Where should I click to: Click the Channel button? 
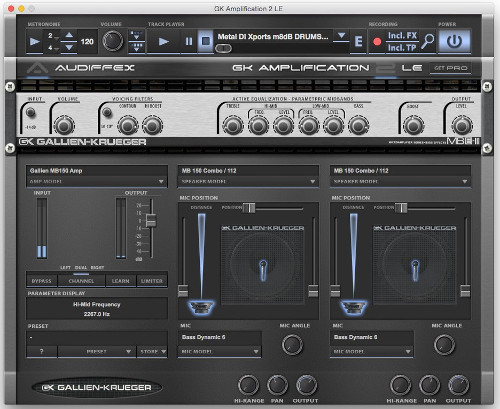pyautogui.click(x=81, y=281)
